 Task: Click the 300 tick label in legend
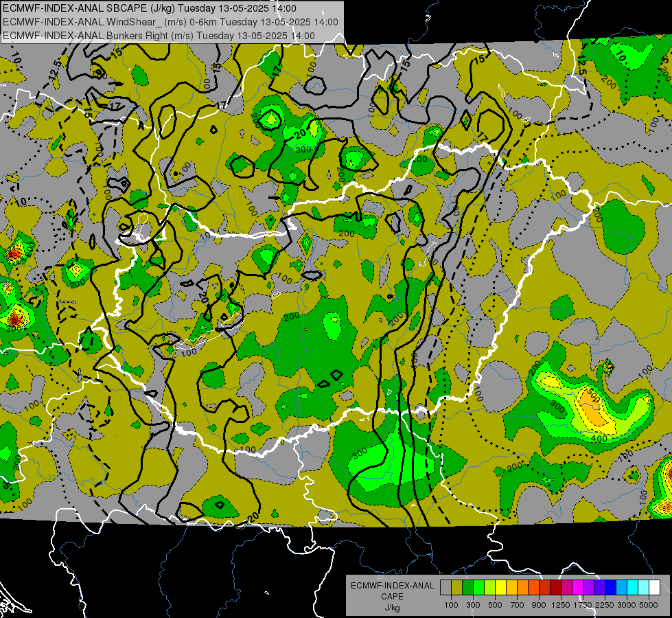point(473,605)
